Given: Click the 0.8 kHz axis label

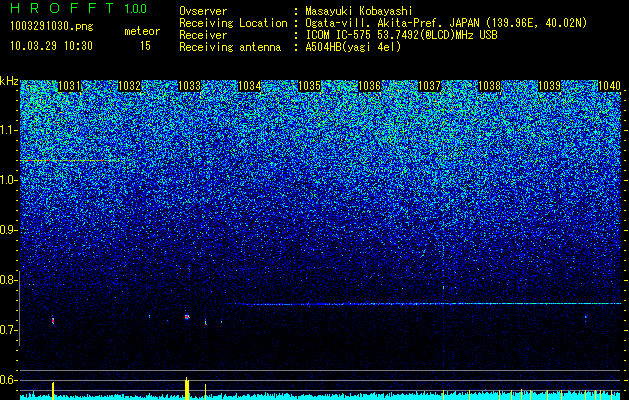Looking at the screenshot, I should click(x=8, y=280).
